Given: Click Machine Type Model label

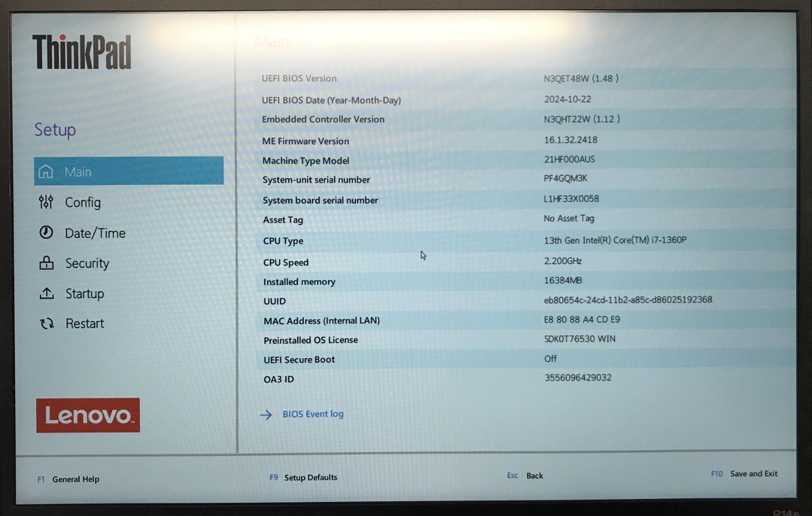Looking at the screenshot, I should pos(306,160).
